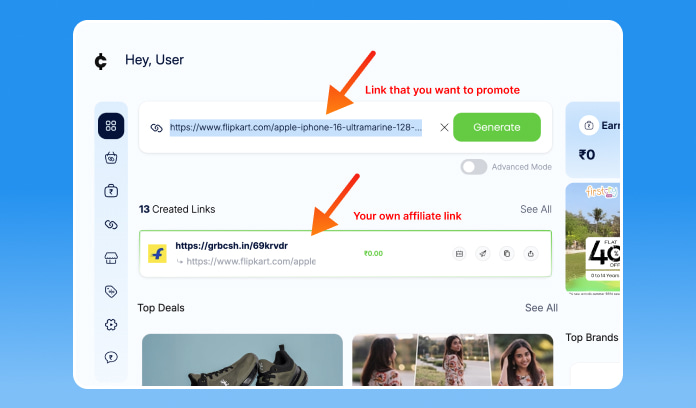Open the floral dress models deal thumbnail
The height and width of the screenshot is (408, 696).
453,360
